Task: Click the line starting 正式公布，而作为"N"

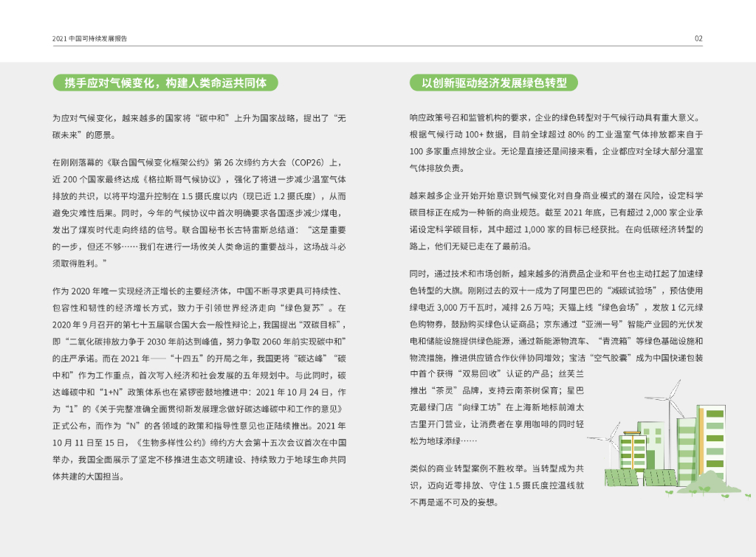Action: click(x=199, y=426)
